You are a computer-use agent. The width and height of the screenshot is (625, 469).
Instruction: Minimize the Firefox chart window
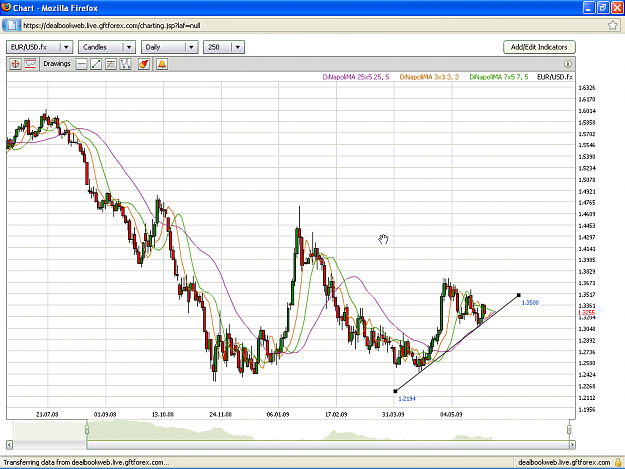coord(589,8)
